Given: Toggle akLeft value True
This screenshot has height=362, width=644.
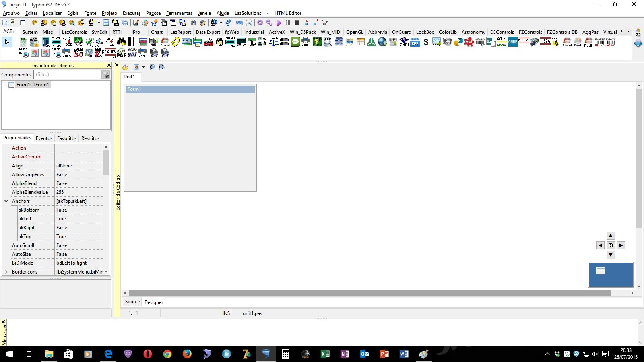Looking at the screenshot, I should (78, 219).
